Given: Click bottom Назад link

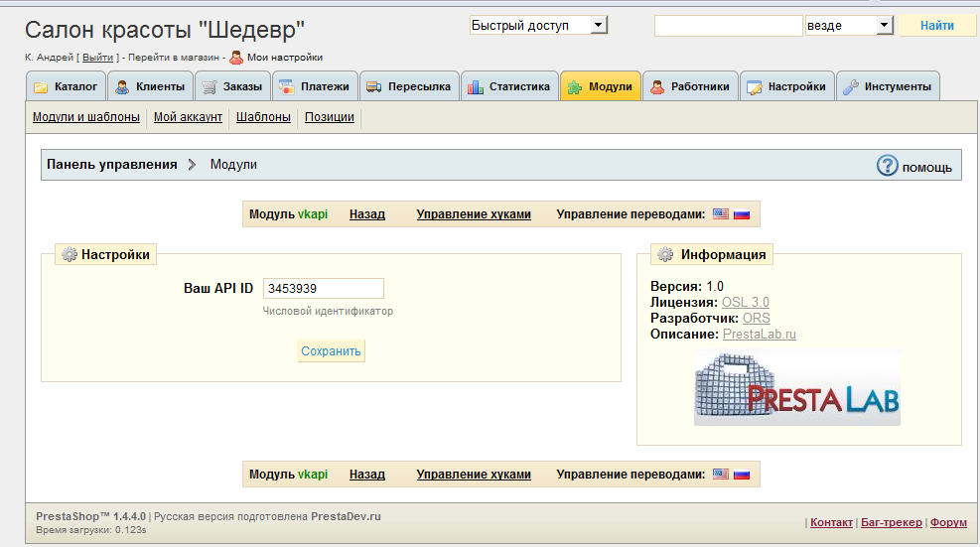Looking at the screenshot, I should point(366,475).
